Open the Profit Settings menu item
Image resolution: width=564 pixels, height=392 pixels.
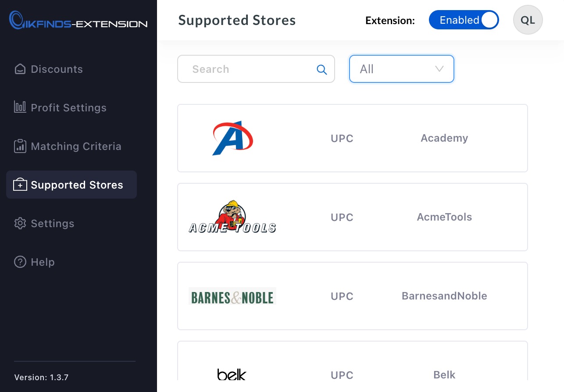pos(68,107)
